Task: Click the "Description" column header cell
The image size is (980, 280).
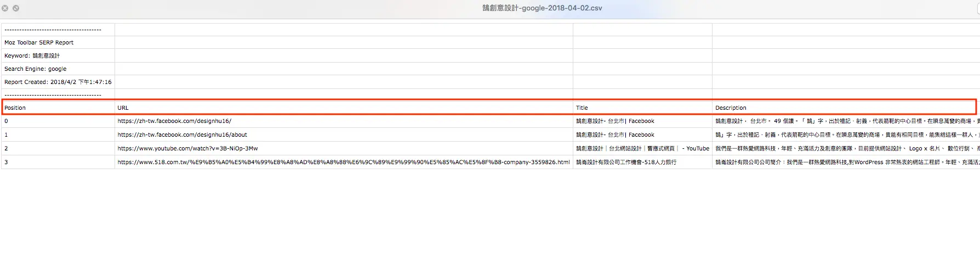Action: point(846,108)
